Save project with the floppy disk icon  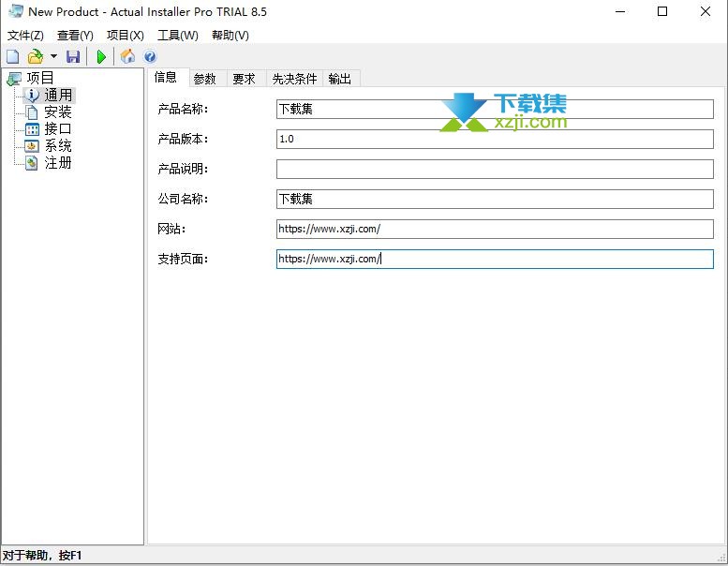click(73, 56)
